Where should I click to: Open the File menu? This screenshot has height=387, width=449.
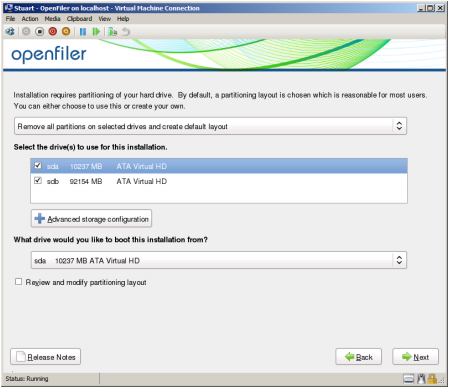click(x=10, y=19)
